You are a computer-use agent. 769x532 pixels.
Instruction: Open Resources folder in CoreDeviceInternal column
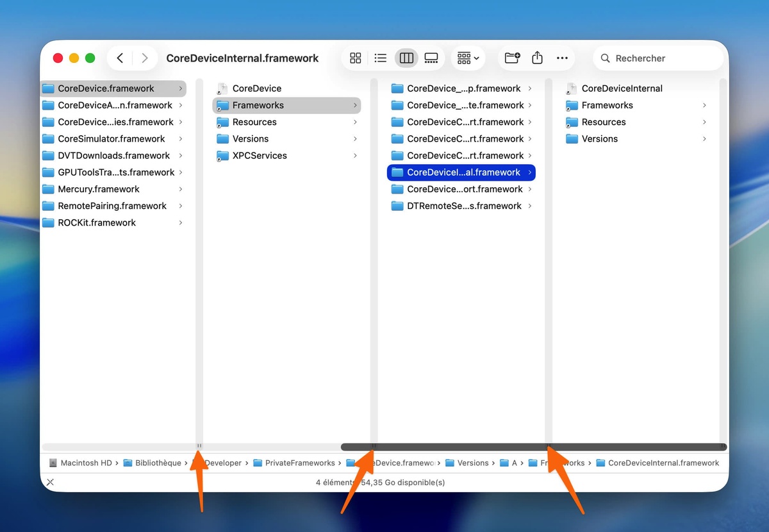pyautogui.click(x=636, y=122)
